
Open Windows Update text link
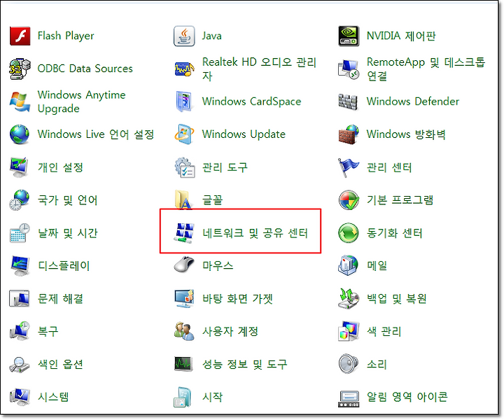[244, 134]
